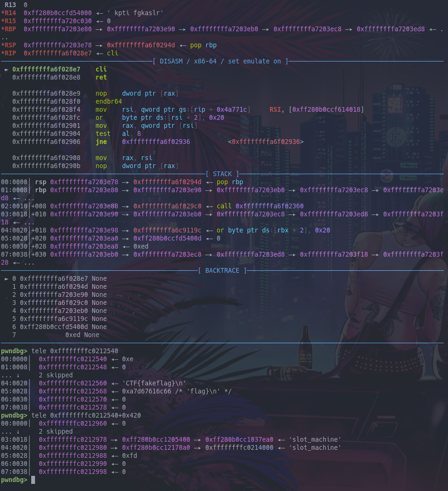Viewport: 448px width, 491px height.
Task: Click the endbr64 instruction line
Action: tap(109, 101)
